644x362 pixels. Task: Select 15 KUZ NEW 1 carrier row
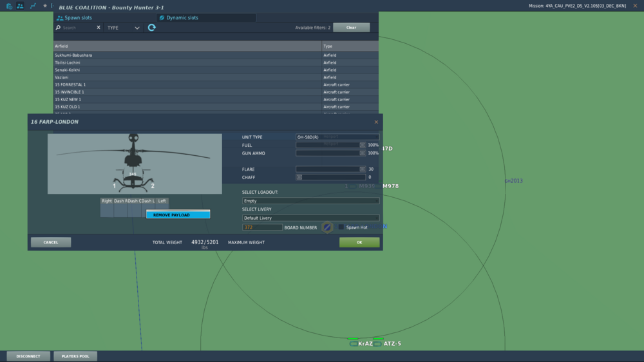point(216,99)
